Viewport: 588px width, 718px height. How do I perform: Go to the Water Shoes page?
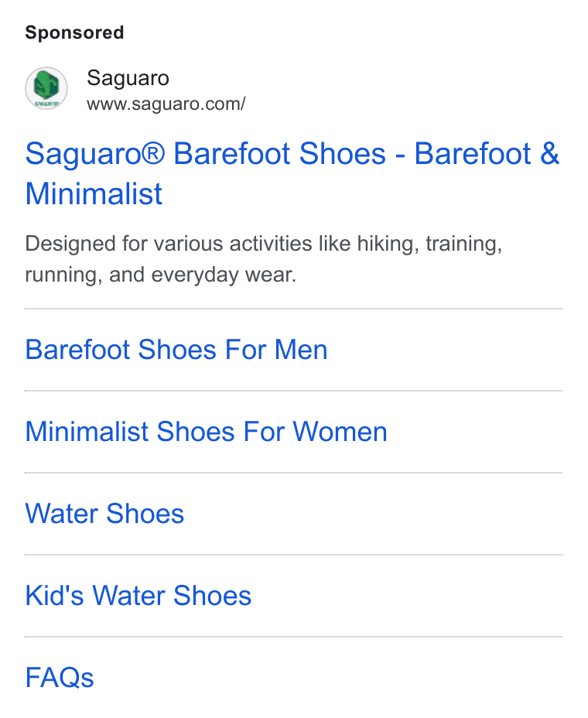click(104, 514)
